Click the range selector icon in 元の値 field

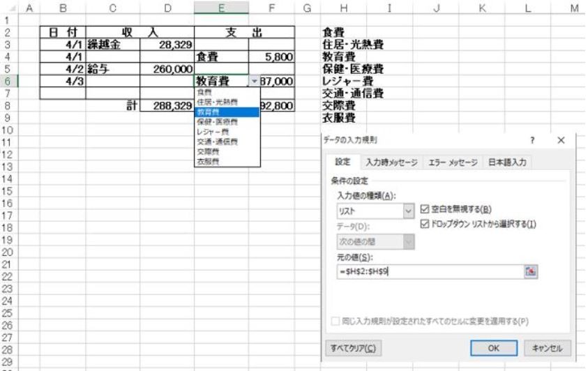click(532, 271)
